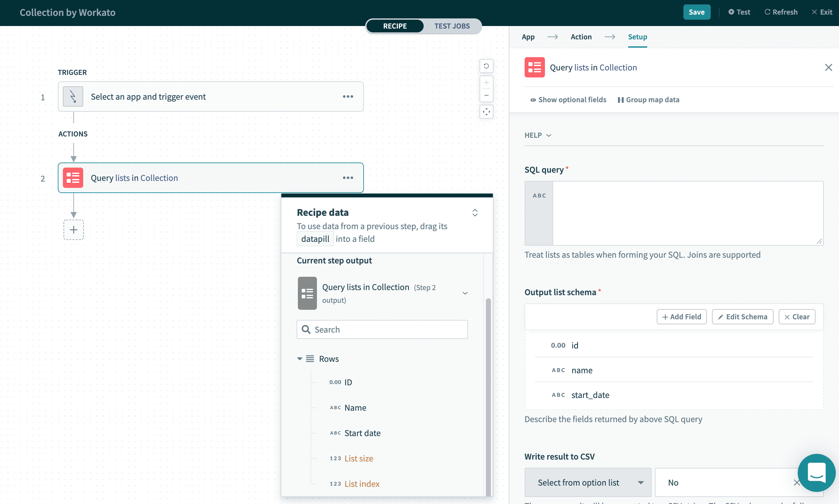The image size is (839, 504).
Task: Click the red Collection app icon on step 2
Action: (73, 177)
